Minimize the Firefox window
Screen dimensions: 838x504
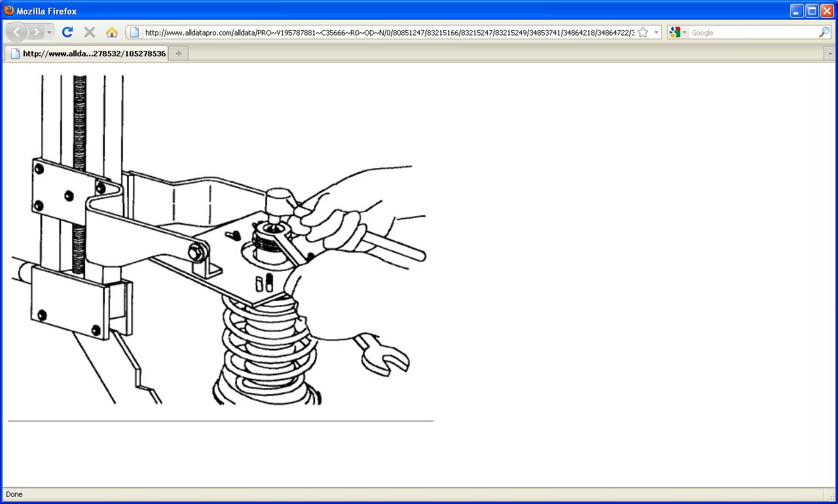[x=797, y=10]
